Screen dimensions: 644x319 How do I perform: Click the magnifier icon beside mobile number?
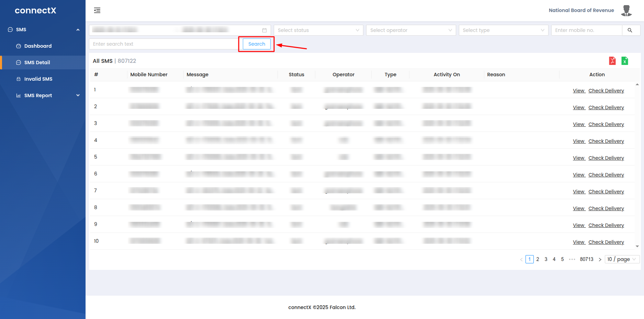tap(630, 30)
